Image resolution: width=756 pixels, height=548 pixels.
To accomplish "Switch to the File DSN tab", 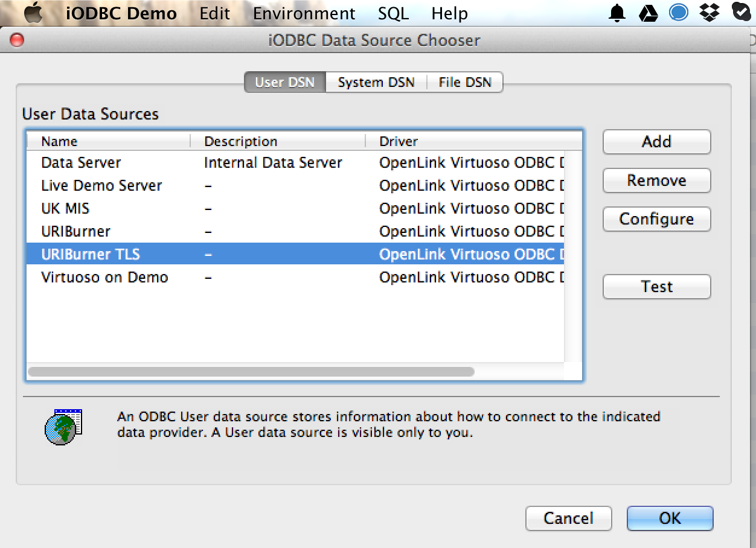I will click(x=465, y=82).
